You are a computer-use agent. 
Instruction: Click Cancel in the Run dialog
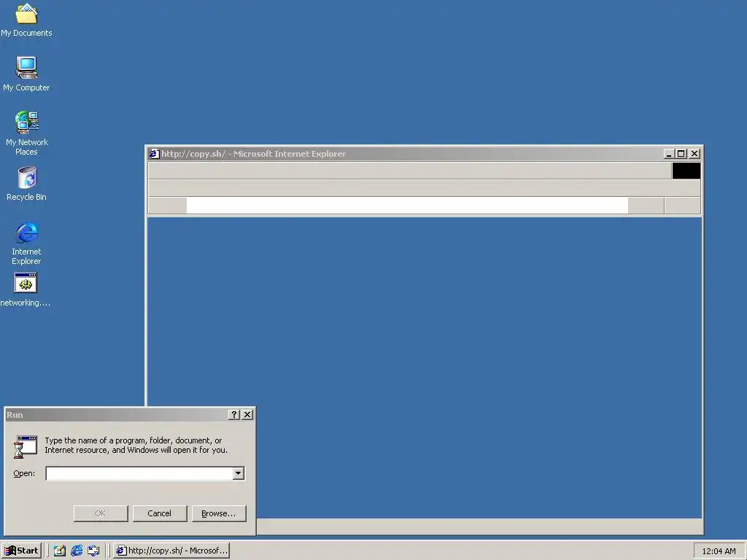click(x=160, y=513)
